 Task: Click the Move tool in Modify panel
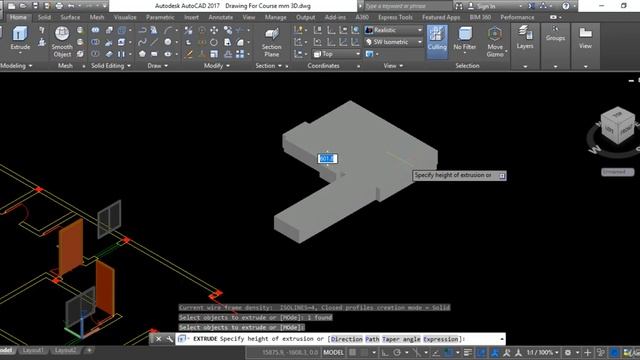click(214, 30)
